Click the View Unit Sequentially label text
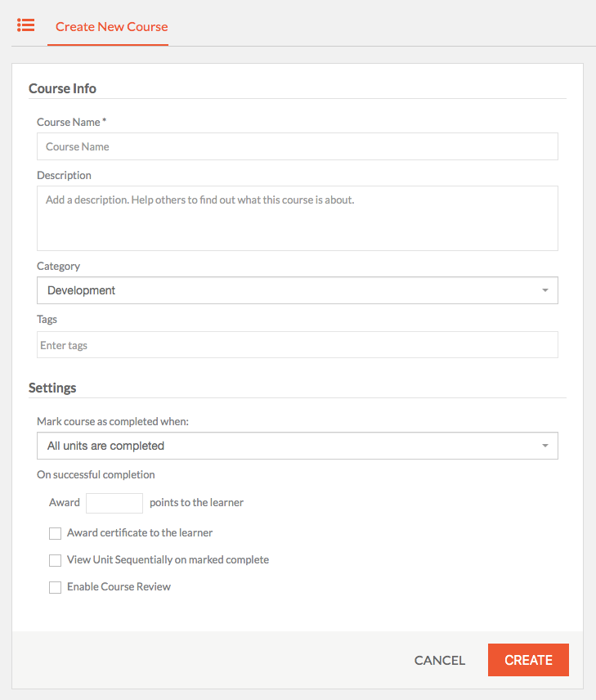Viewport: 596px width, 700px height. tap(168, 560)
